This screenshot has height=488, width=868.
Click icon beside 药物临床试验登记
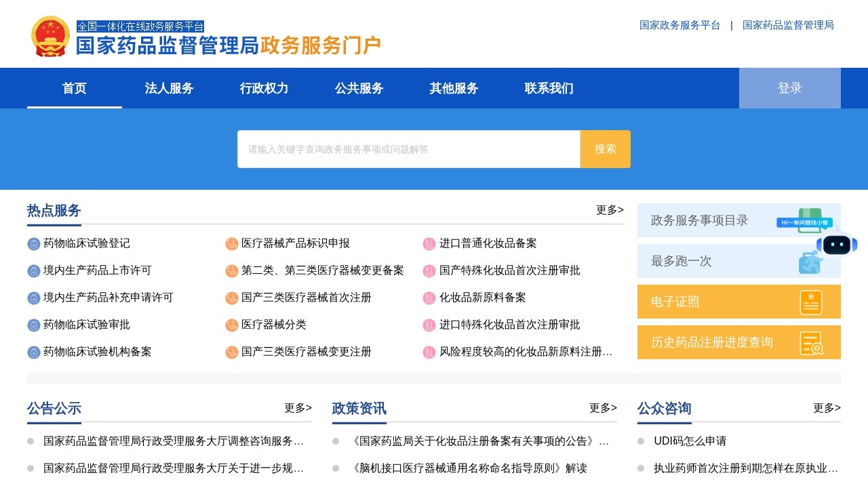pos(34,244)
